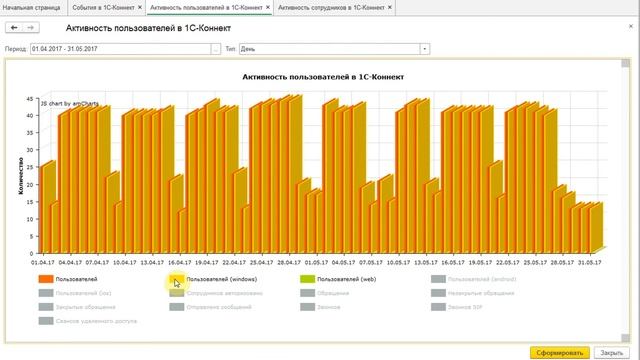Click the scroll-up arrow of the chart scrollbar
The width and height of the screenshot is (640, 360).
pyautogui.click(x=625, y=63)
